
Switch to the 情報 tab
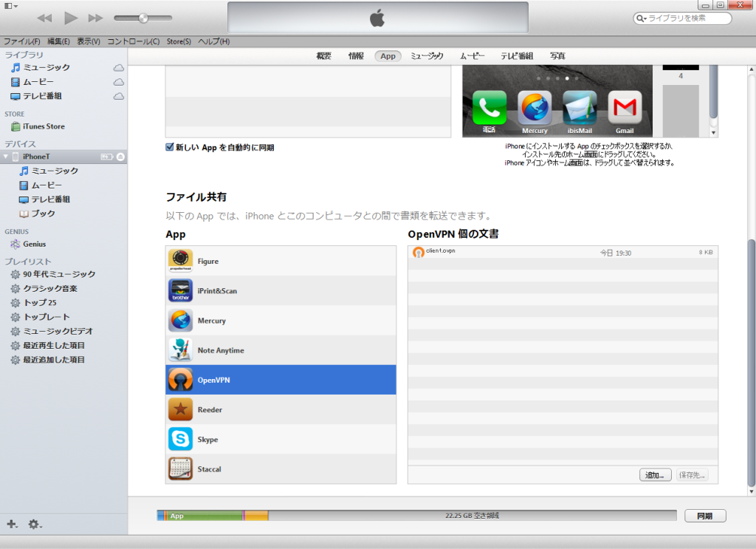[x=357, y=56]
